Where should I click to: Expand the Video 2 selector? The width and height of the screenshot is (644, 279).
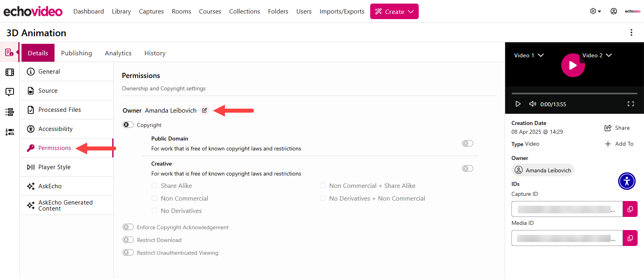597,55
